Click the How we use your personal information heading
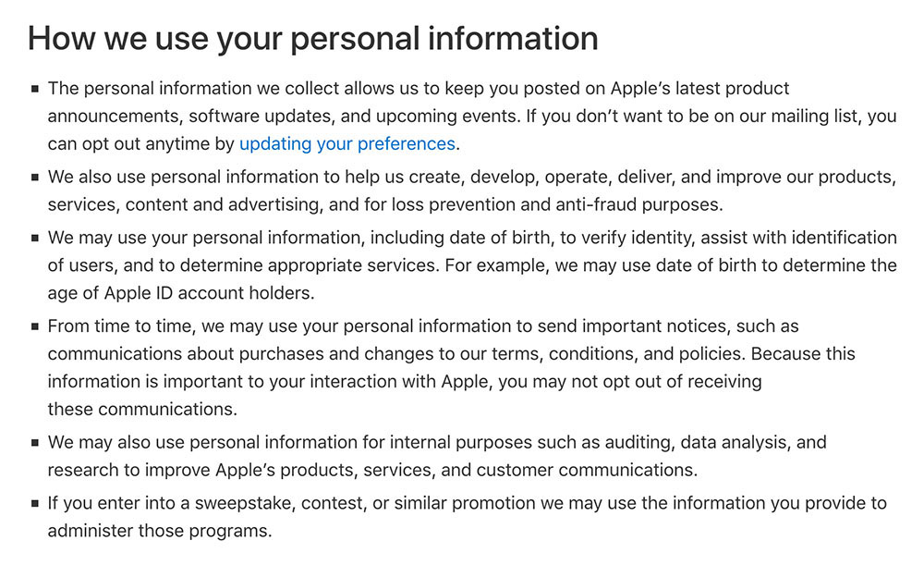This screenshot has width=924, height=565. coord(313,38)
